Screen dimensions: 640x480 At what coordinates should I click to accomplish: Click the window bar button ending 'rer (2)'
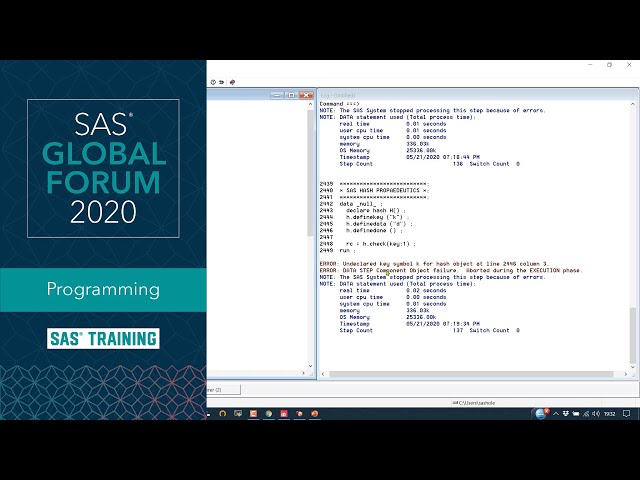point(223,390)
